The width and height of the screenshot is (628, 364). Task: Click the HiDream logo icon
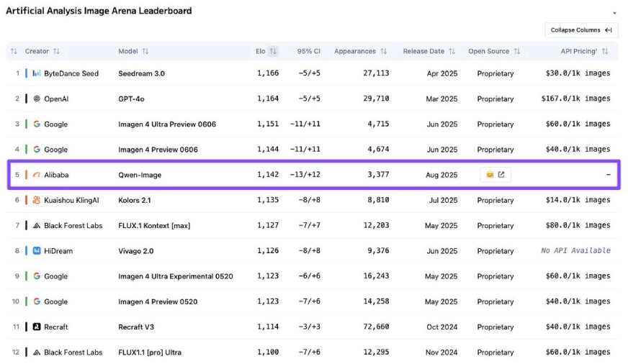[37, 251]
